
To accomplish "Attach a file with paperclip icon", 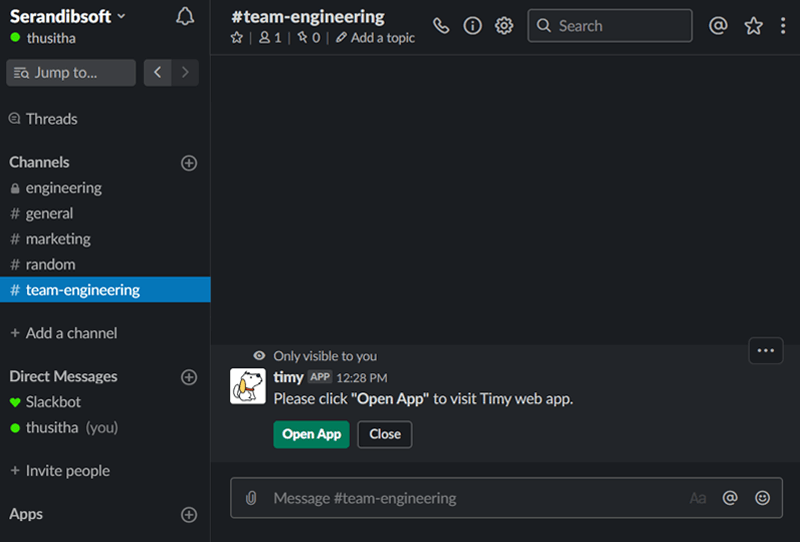I will [x=251, y=498].
